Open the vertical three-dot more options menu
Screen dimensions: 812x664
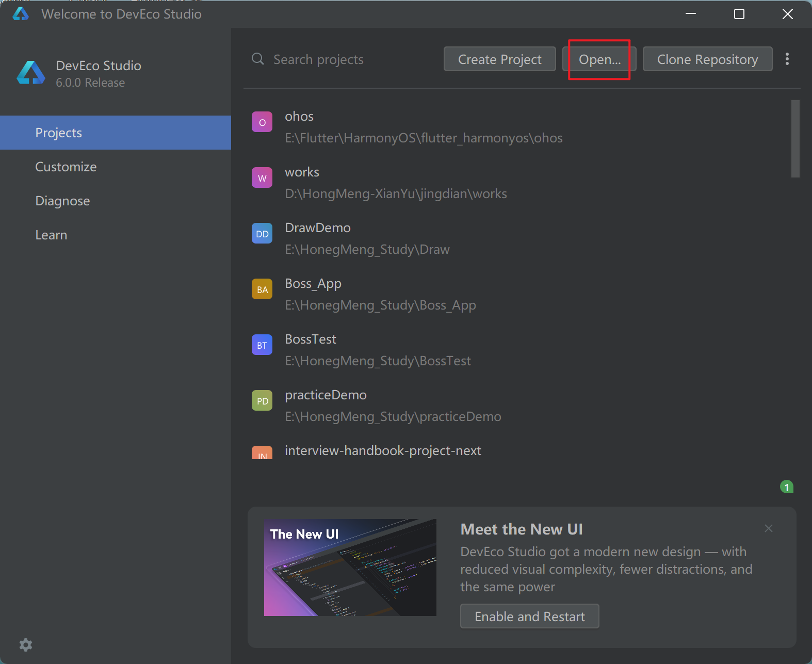[x=787, y=59]
